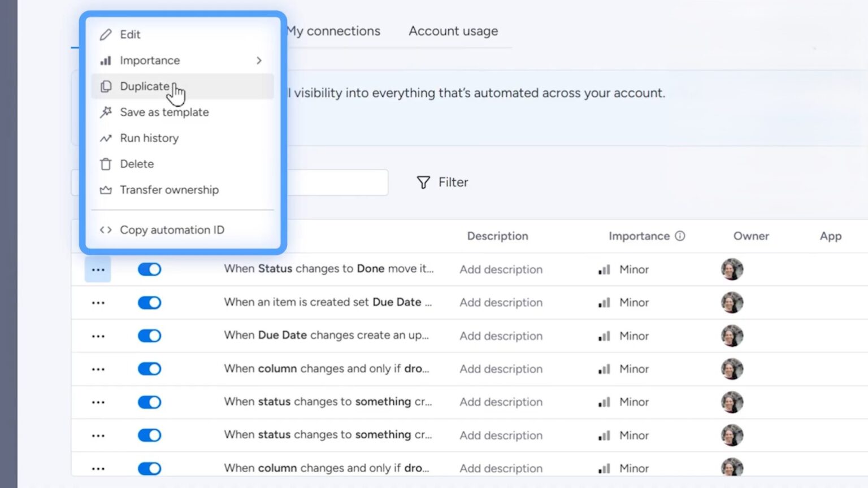Open three-dot menu for 'item is created' row
This screenshot has width=868, height=488.
tap(98, 303)
